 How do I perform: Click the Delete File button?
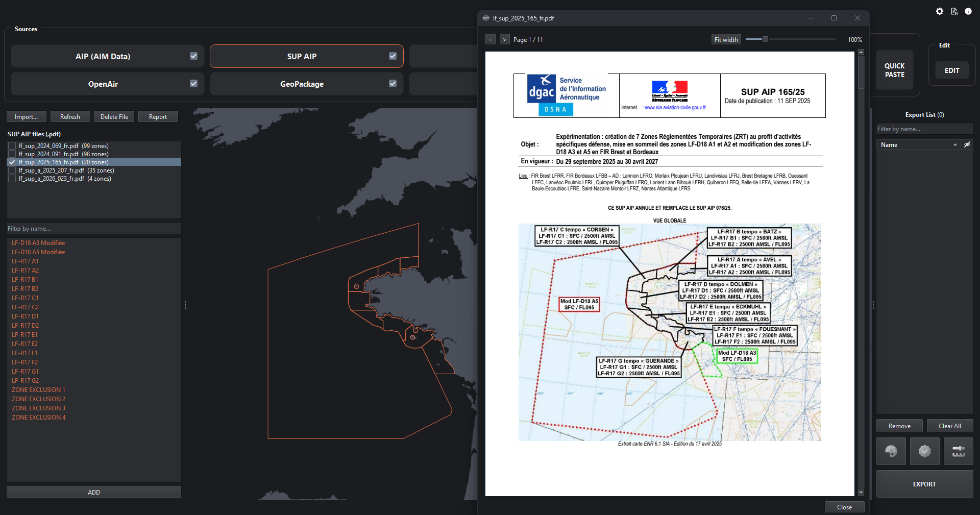(x=114, y=117)
